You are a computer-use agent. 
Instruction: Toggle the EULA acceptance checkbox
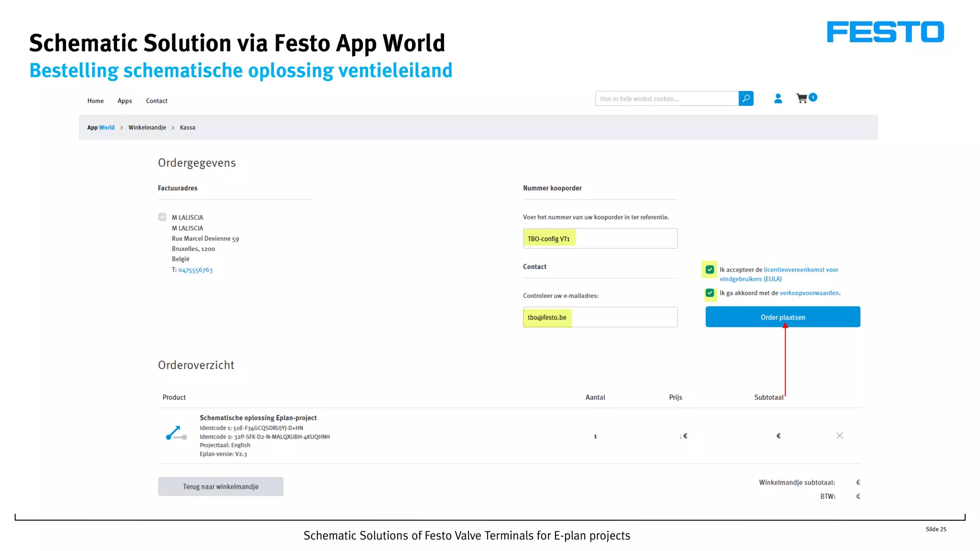[710, 270]
